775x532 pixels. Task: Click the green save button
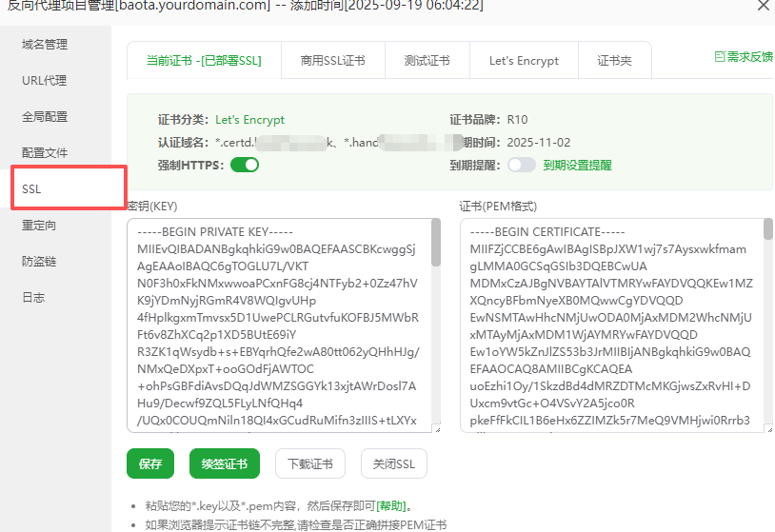click(x=150, y=464)
